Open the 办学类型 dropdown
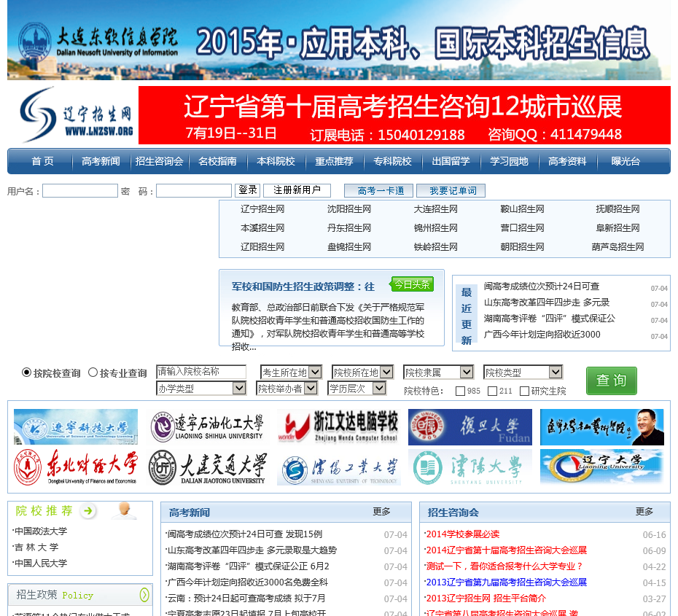The height and width of the screenshot is (616, 678). pyautogui.click(x=201, y=388)
